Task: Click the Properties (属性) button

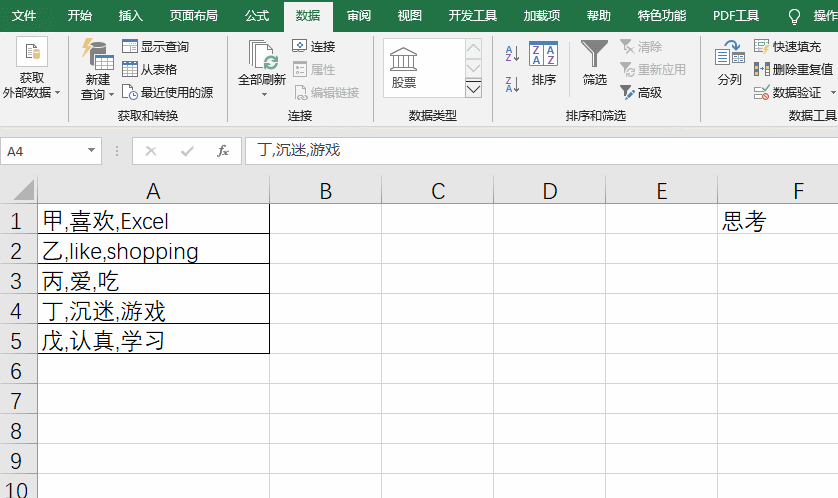Action: [314, 69]
